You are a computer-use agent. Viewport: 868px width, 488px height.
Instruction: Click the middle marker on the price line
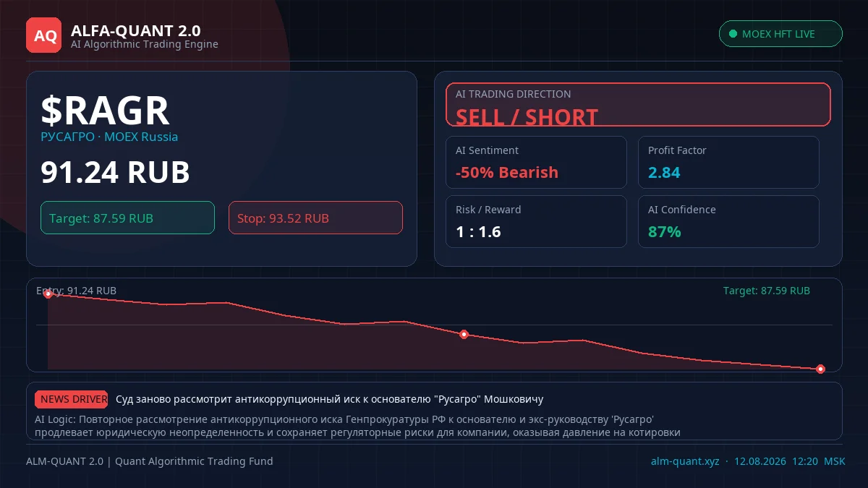tap(464, 334)
